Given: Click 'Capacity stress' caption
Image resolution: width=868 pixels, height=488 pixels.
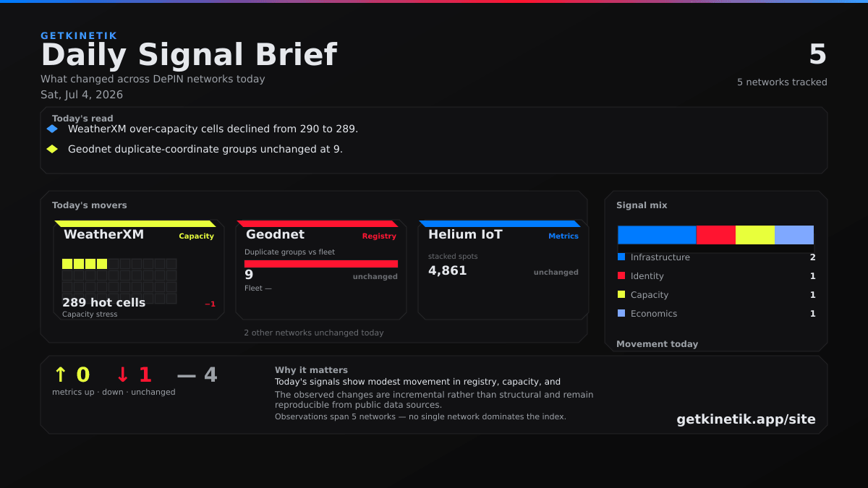Looking at the screenshot, I should click(90, 314).
